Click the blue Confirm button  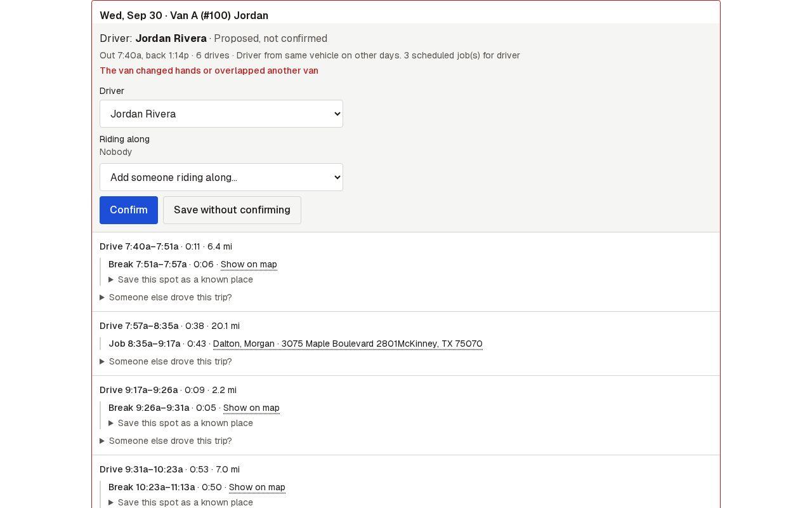point(129,210)
